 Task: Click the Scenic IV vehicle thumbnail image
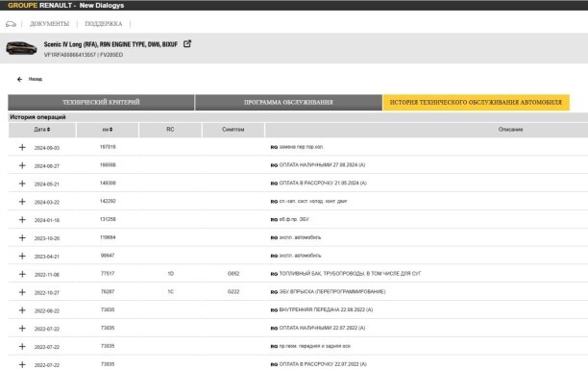point(21,48)
